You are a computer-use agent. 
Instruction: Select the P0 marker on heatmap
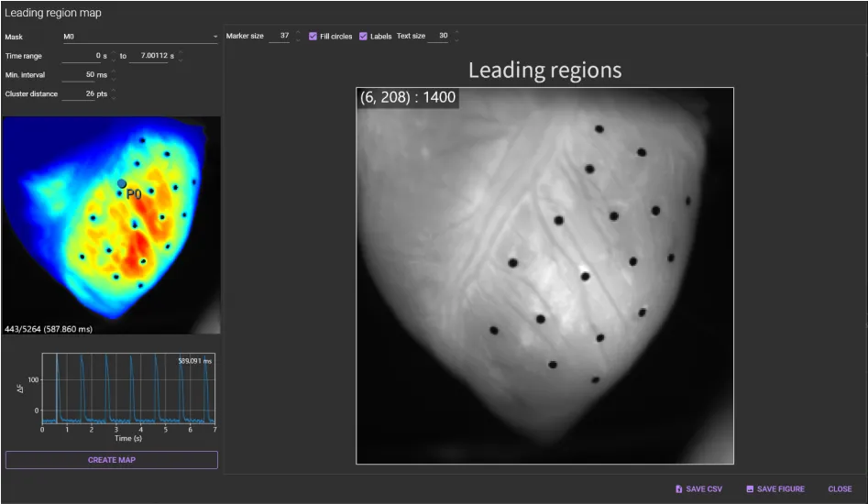coord(122,184)
